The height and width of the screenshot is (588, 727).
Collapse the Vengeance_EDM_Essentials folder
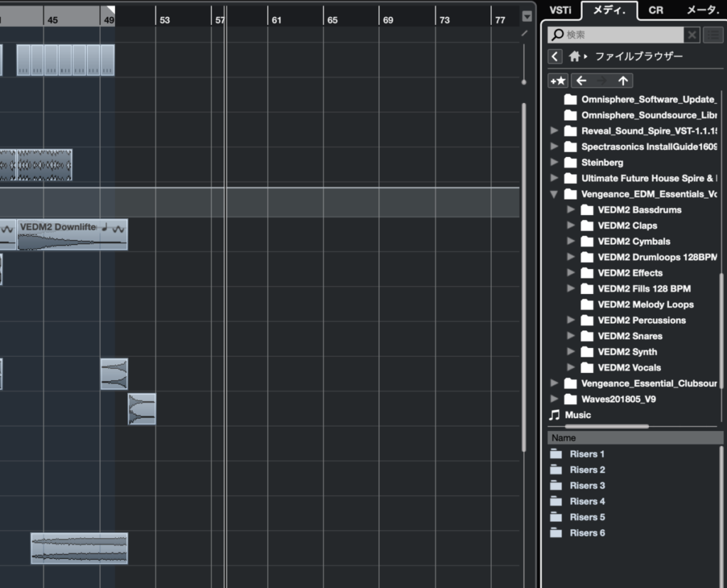pyautogui.click(x=554, y=195)
